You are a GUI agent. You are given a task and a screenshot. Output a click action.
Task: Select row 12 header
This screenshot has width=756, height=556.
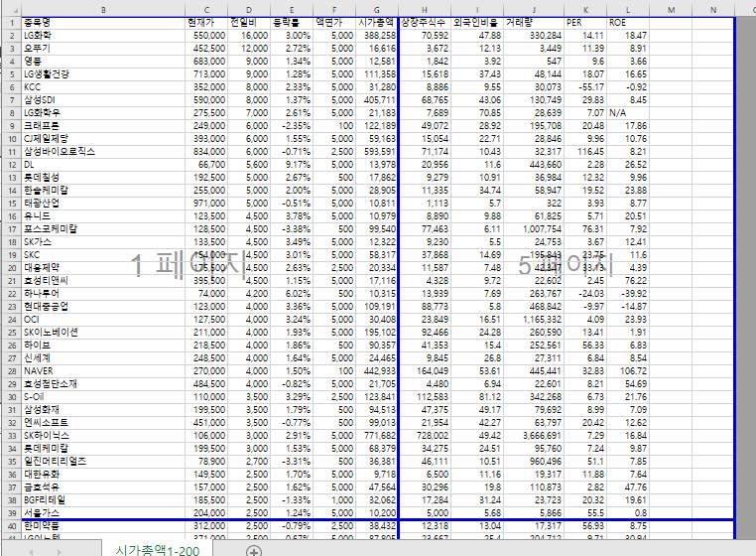click(12, 165)
